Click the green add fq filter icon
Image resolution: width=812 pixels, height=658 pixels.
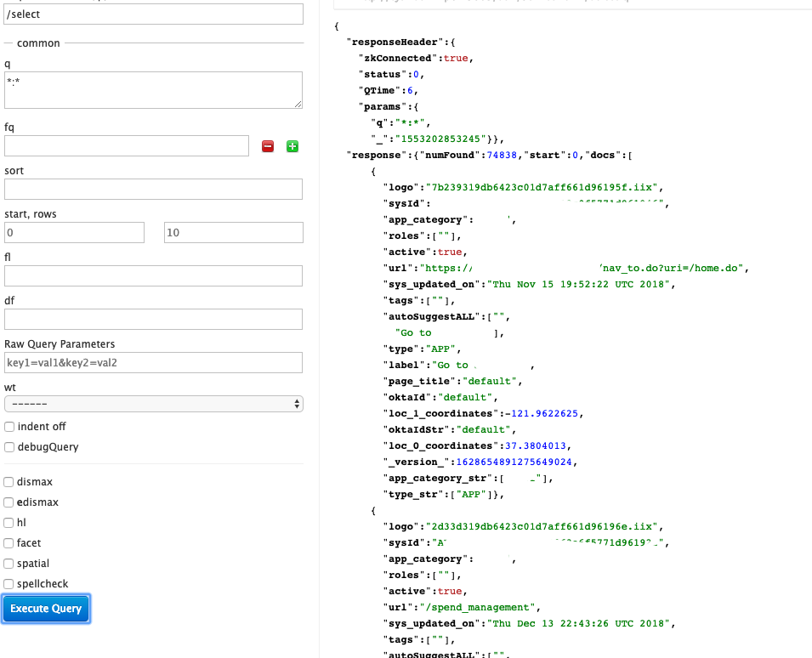(292, 146)
